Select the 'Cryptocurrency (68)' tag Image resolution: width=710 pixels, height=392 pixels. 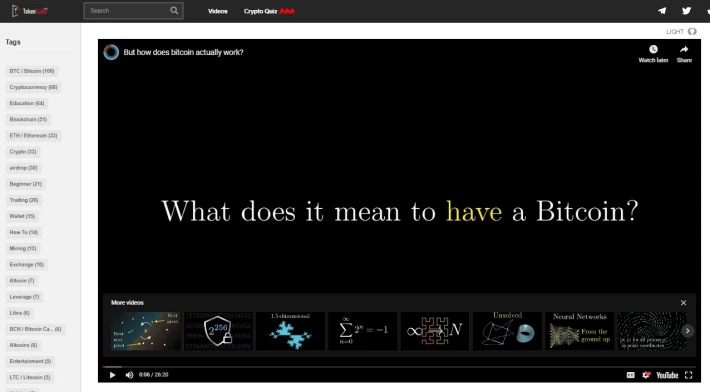[33, 87]
